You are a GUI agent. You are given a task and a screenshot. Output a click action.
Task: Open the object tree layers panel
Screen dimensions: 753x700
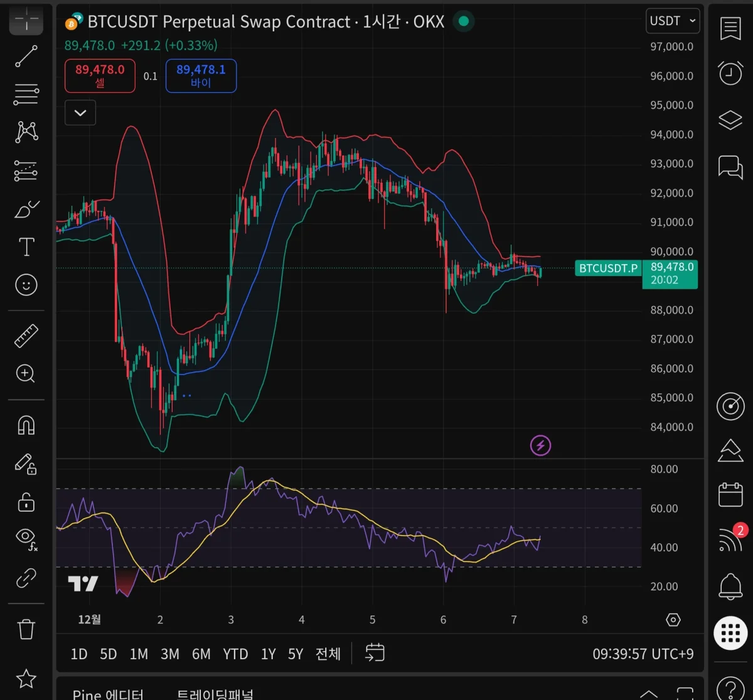(x=730, y=120)
